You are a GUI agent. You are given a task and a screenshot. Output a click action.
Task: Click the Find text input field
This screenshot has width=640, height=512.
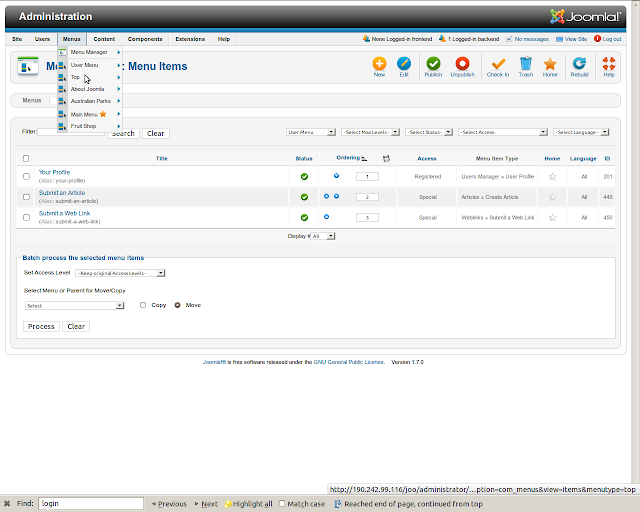click(x=91, y=503)
